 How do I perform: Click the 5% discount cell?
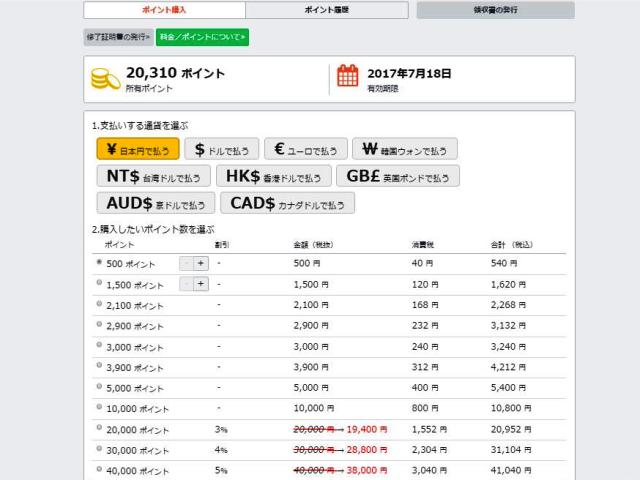coord(221,470)
